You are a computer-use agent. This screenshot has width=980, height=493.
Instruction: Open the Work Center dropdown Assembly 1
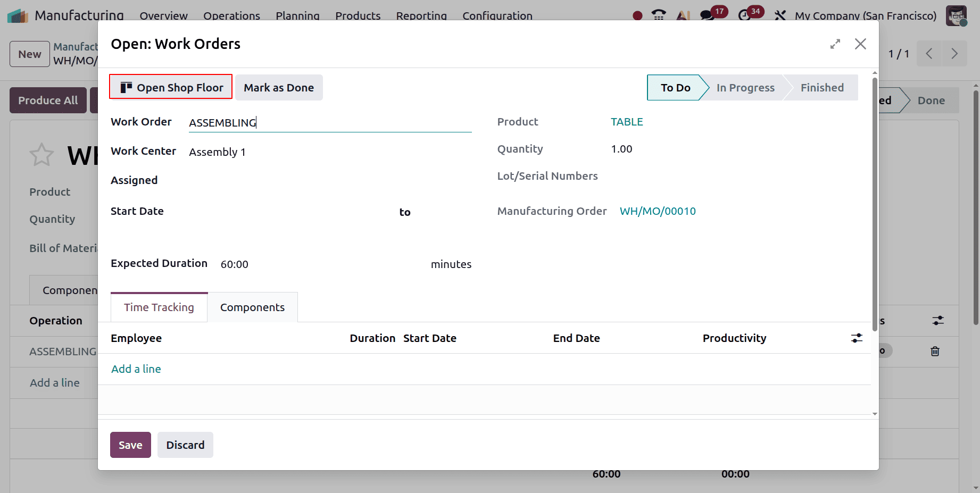[330, 152]
